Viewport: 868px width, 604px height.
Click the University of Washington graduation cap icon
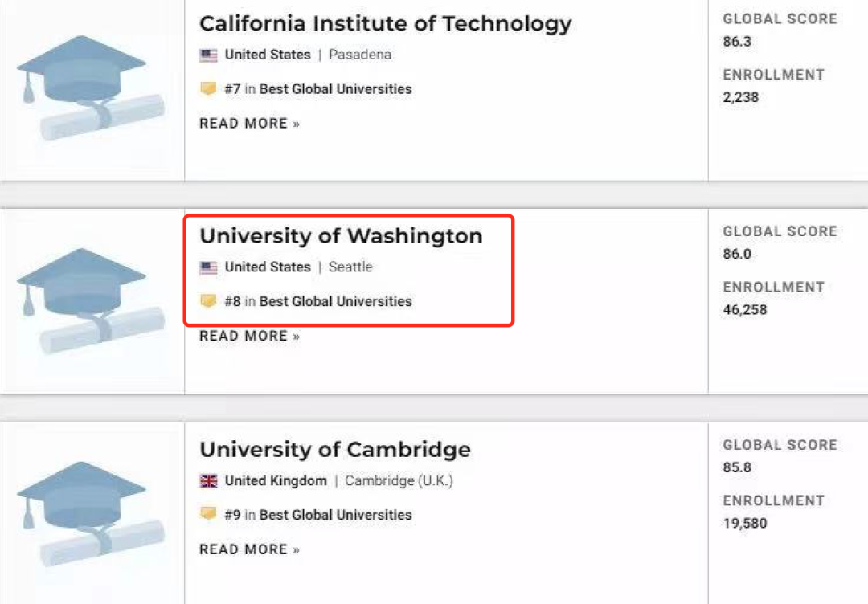coord(90,300)
